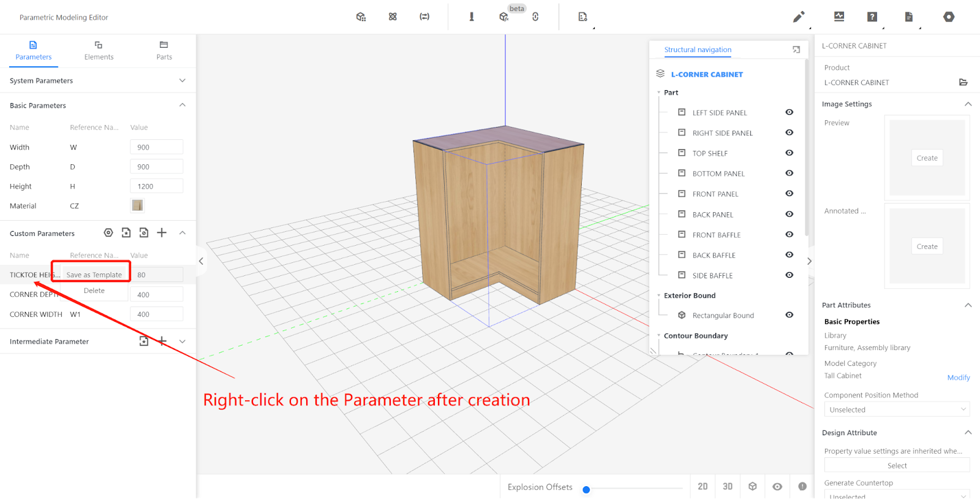Switch to 3D view mode
Screen dimensions: 980x499
728,487
